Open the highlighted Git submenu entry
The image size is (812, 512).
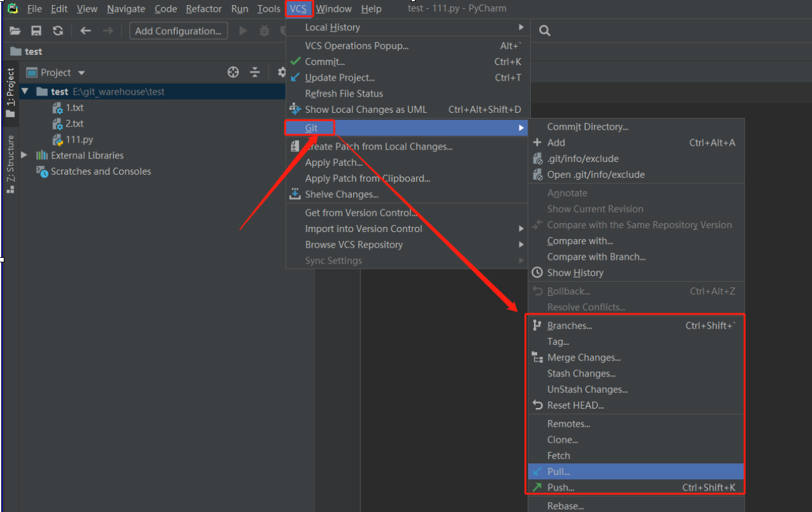tap(407, 128)
